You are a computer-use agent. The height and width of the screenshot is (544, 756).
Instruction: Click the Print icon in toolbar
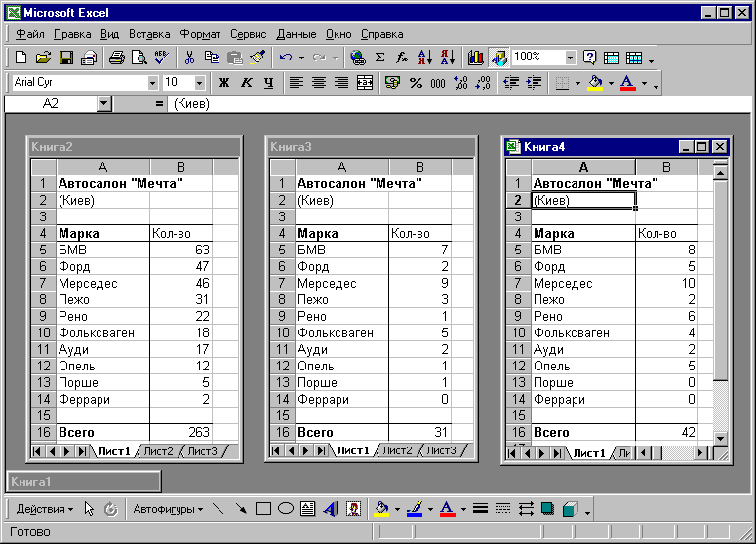117,58
